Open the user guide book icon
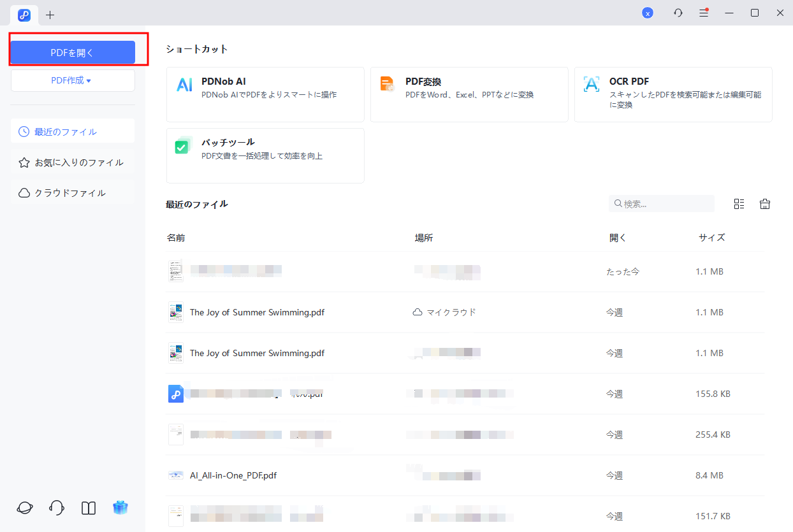The width and height of the screenshot is (793, 532). [x=88, y=508]
